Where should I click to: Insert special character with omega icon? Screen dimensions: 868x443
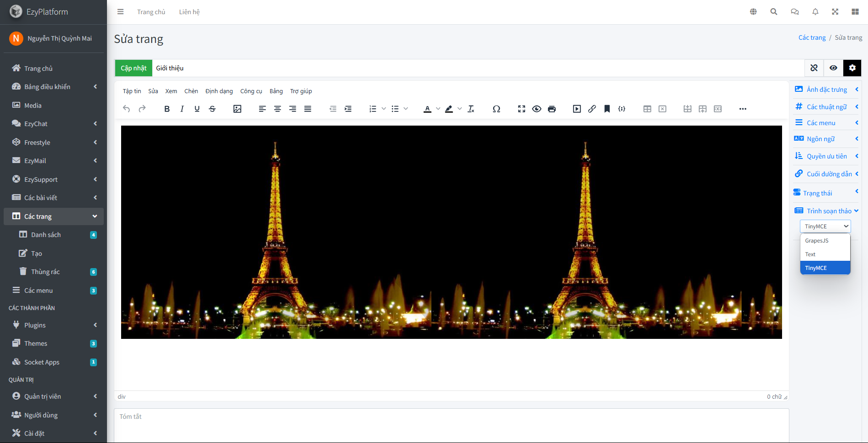496,109
